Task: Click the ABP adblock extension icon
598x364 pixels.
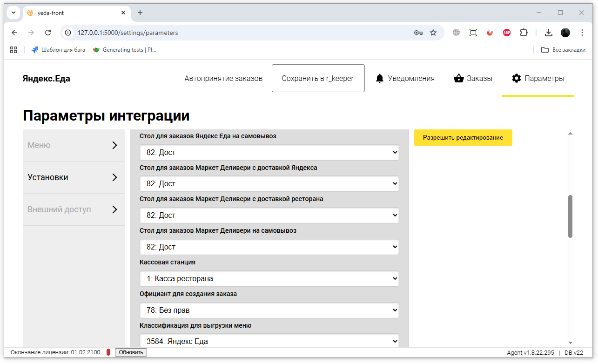Action: tap(507, 33)
